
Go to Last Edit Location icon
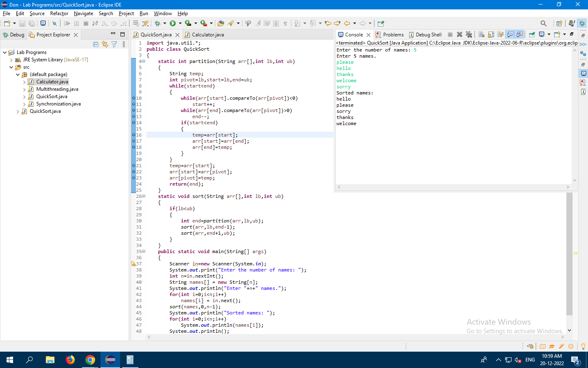[x=328, y=23]
